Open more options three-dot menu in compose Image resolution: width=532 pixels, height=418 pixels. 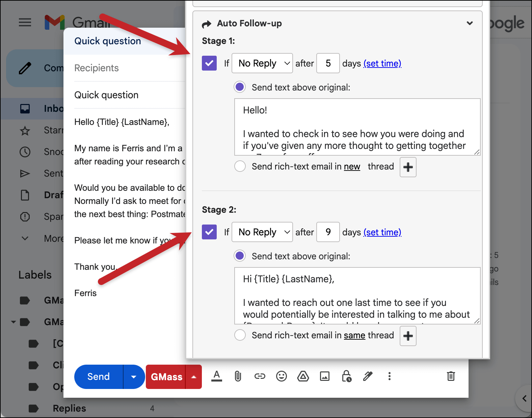pyautogui.click(x=390, y=376)
